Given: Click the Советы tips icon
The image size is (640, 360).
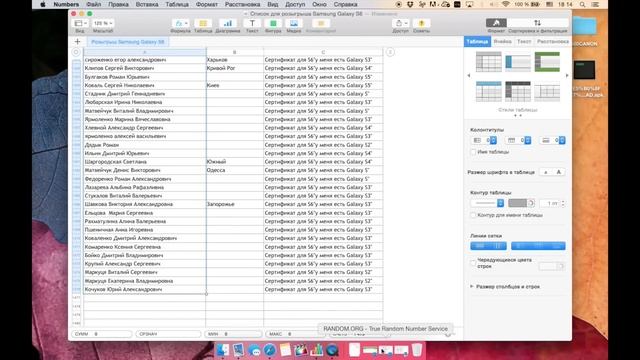Looking at the screenshot, I should (421, 24).
